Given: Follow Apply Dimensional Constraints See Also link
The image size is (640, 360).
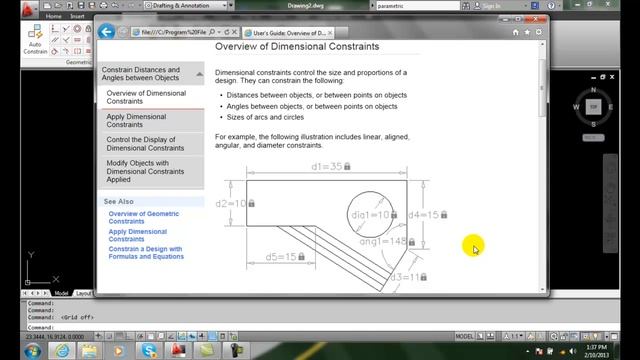Looking at the screenshot, I should (138, 235).
